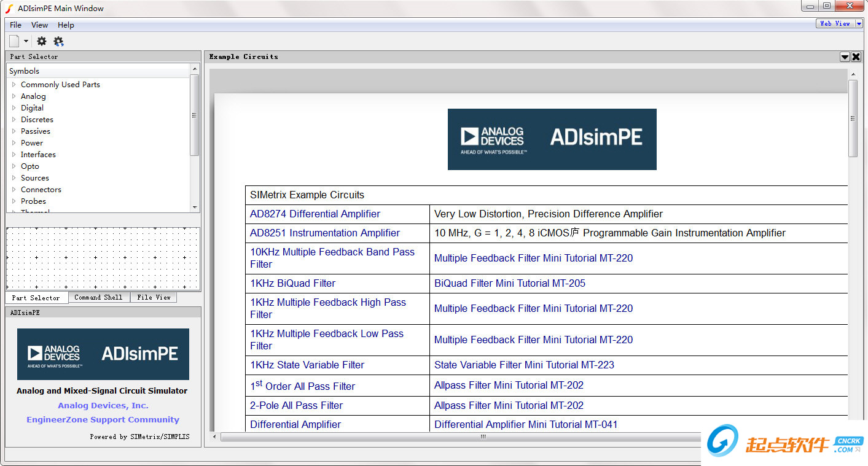Screen dimensions: 868x466
Task: Open the AD8274 Differential Amplifier example
Action: pos(315,214)
